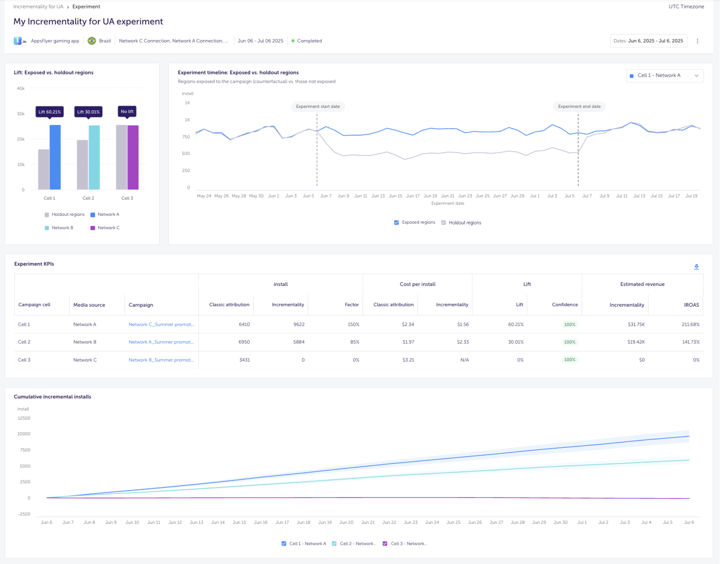Go to Incrementality for UA breadcrumb
Image resolution: width=728 pixels, height=564 pixels.
click(38, 7)
